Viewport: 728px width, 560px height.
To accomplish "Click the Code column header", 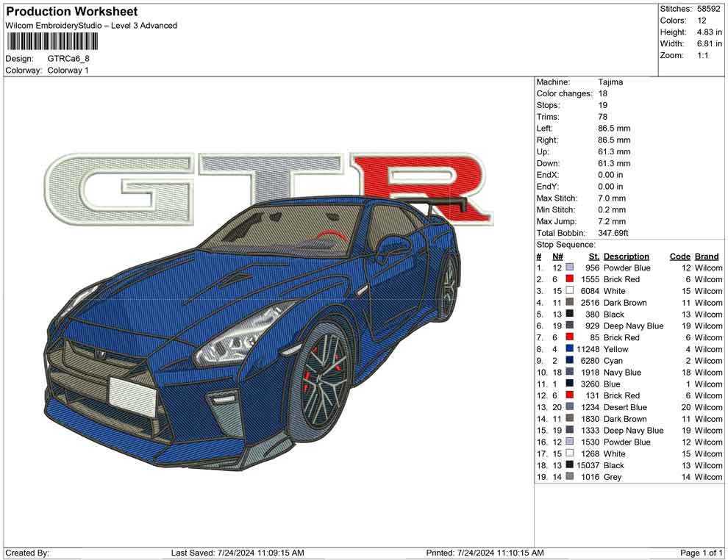I will coord(680,256).
